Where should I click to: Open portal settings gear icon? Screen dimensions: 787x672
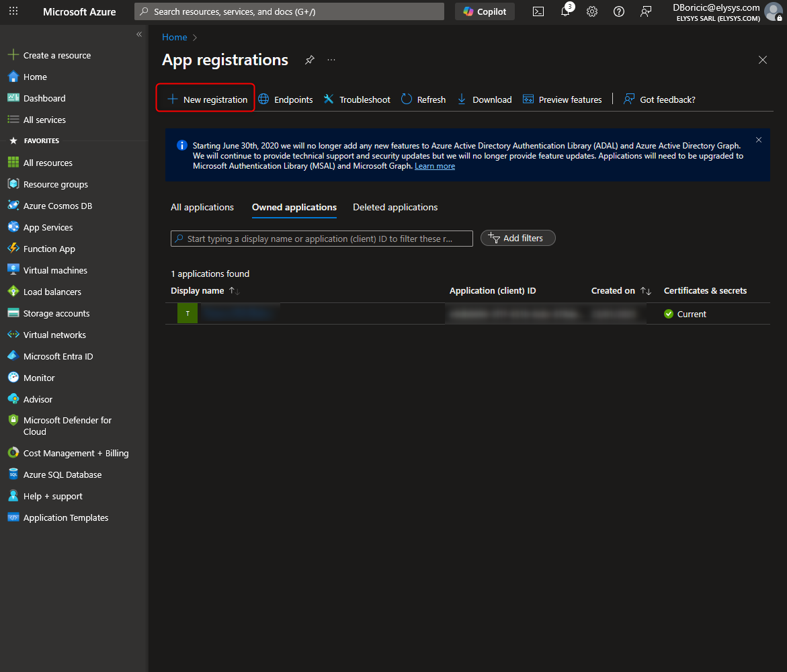click(592, 11)
